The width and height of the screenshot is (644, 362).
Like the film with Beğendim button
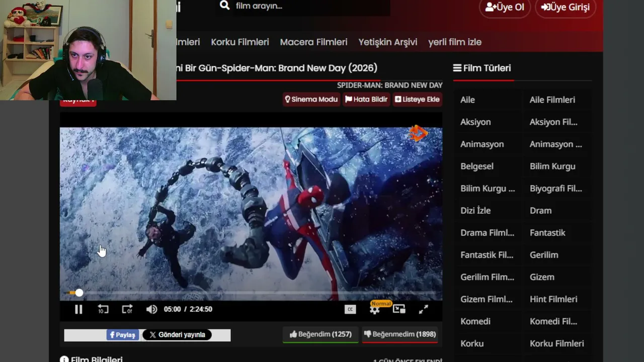320,334
